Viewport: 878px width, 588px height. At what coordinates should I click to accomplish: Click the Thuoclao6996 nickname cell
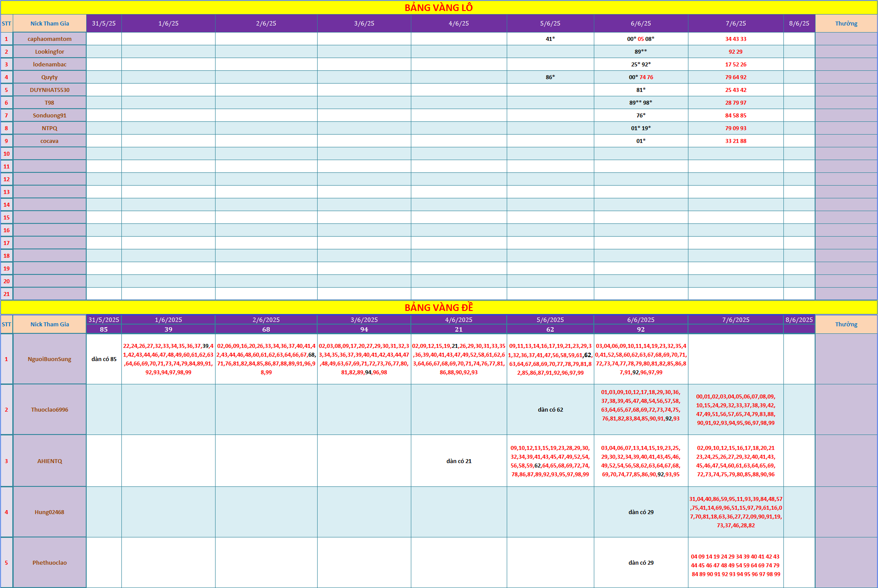[49, 409]
